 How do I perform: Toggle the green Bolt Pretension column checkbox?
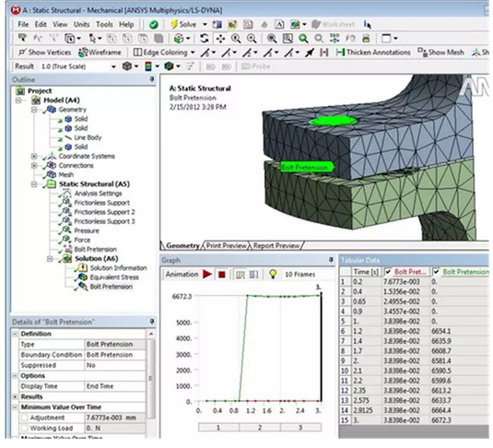pos(437,272)
